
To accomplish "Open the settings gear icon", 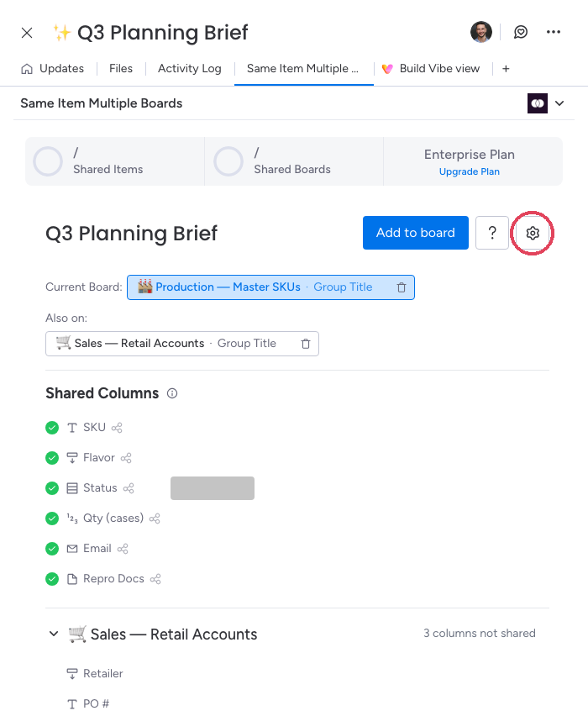I will click(x=533, y=233).
